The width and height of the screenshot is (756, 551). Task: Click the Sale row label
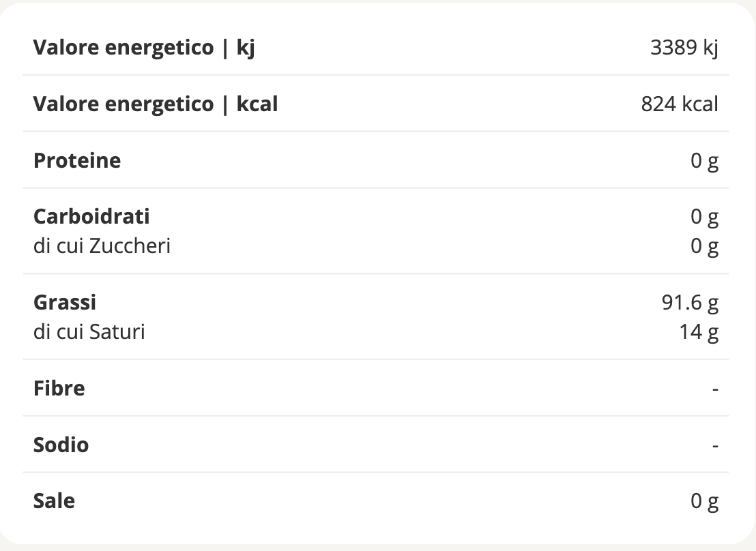[55, 501]
